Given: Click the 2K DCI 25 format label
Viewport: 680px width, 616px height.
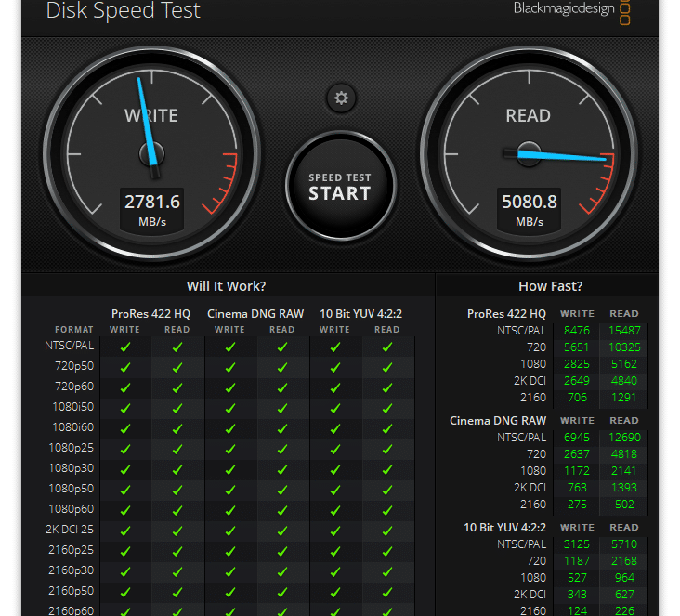Looking at the screenshot, I should [70, 530].
